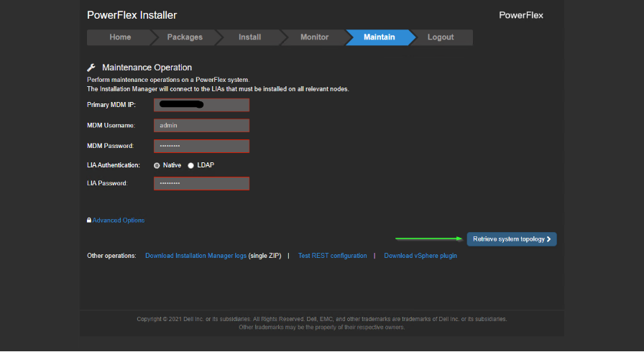The height and width of the screenshot is (352, 644).
Task: Open the Monitor tab
Action: pos(314,37)
